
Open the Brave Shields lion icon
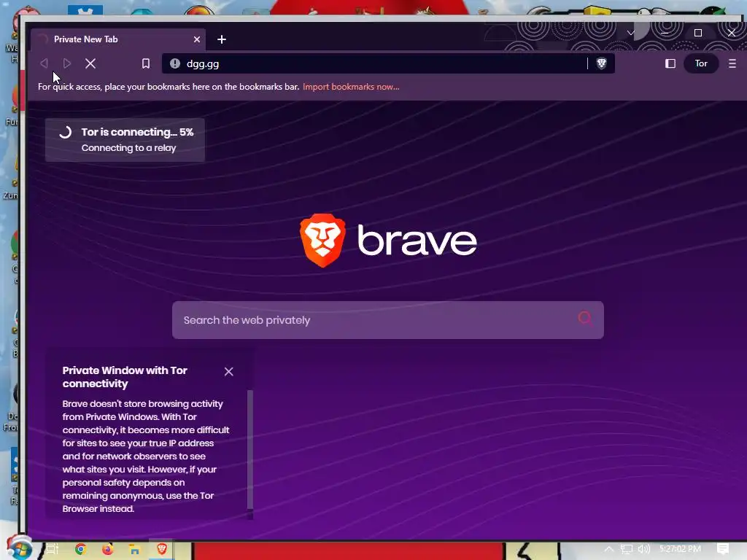(601, 63)
